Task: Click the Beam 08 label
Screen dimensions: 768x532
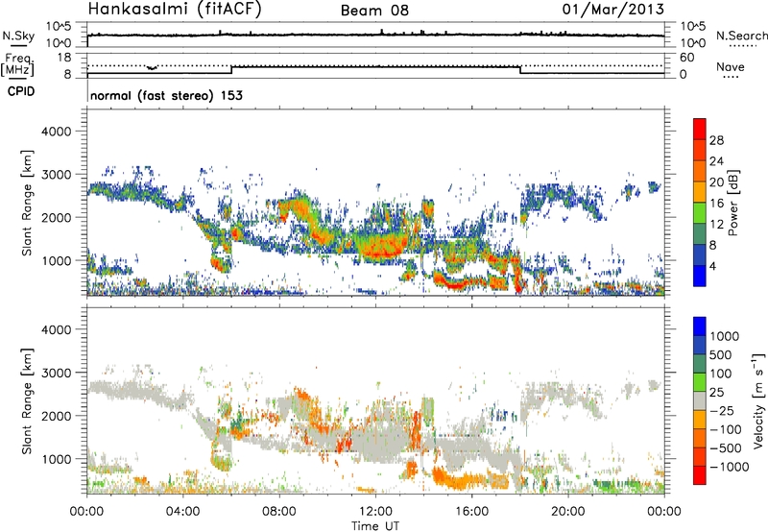Action: [374, 11]
